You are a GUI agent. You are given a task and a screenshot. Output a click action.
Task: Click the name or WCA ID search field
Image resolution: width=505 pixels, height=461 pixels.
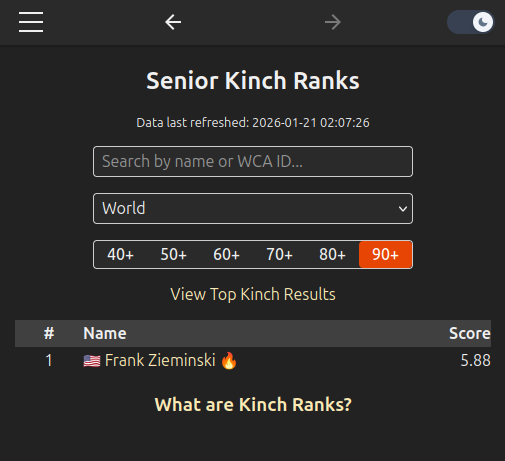coord(253,162)
